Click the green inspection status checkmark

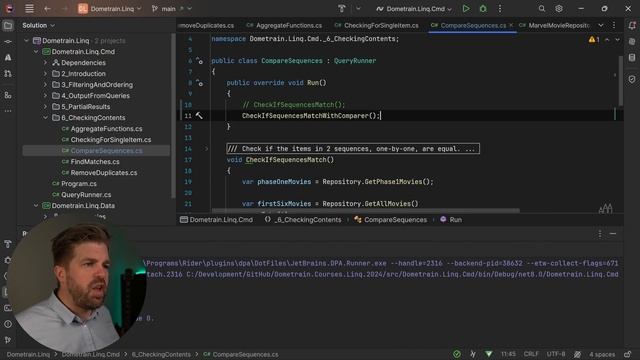pyautogui.click(x=457, y=354)
